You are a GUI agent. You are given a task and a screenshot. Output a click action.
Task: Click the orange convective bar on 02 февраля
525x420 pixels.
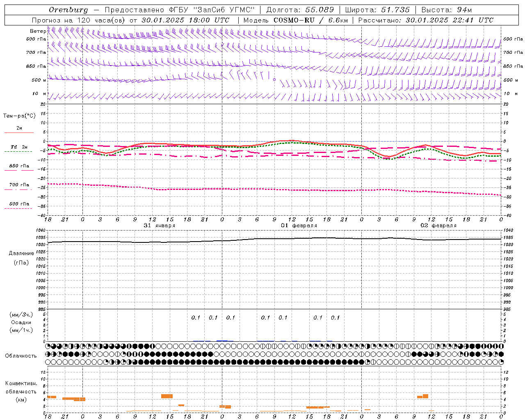(423, 396)
